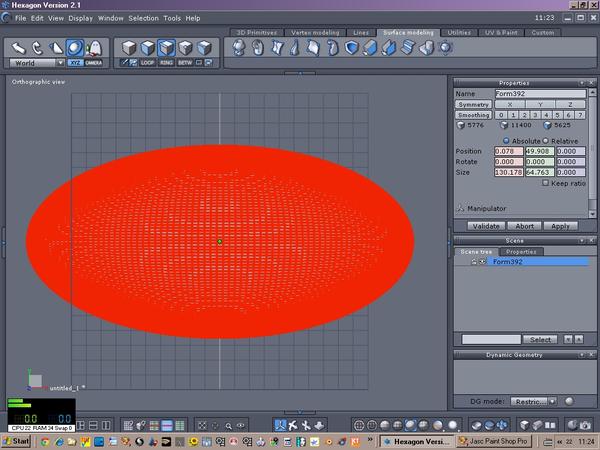Click the RING selection button
Viewport: 600px width, 450px height.
[166, 63]
